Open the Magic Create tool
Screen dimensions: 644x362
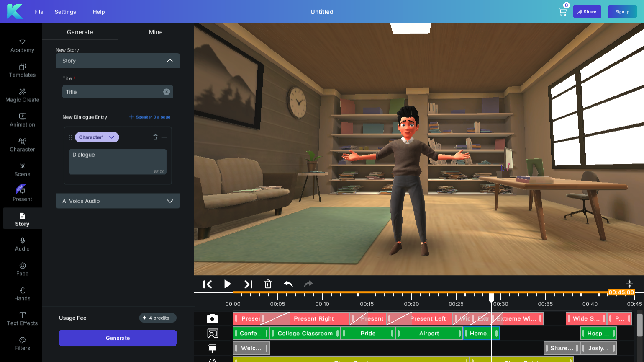[x=22, y=95]
